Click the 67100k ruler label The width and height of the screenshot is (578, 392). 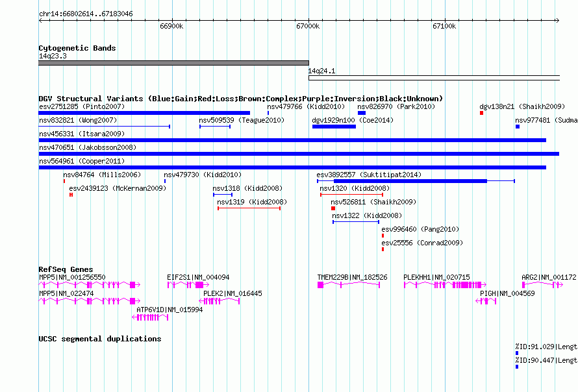444,26
